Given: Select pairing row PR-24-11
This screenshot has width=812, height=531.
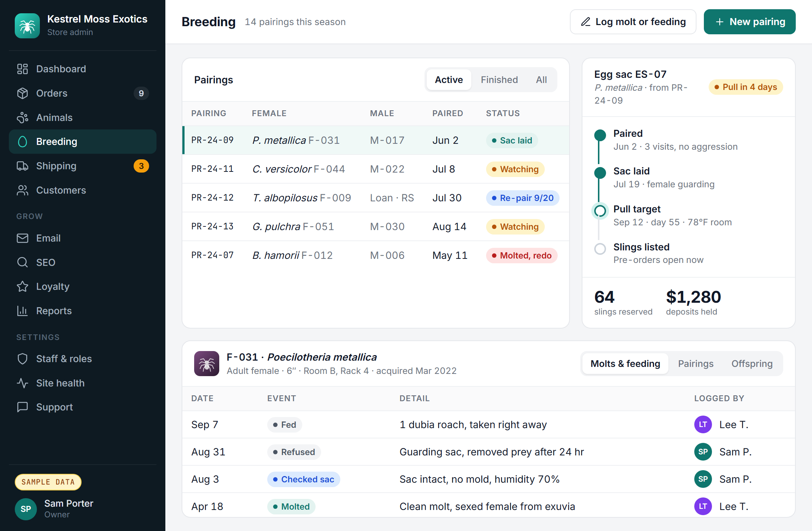Looking at the screenshot, I should click(x=376, y=169).
